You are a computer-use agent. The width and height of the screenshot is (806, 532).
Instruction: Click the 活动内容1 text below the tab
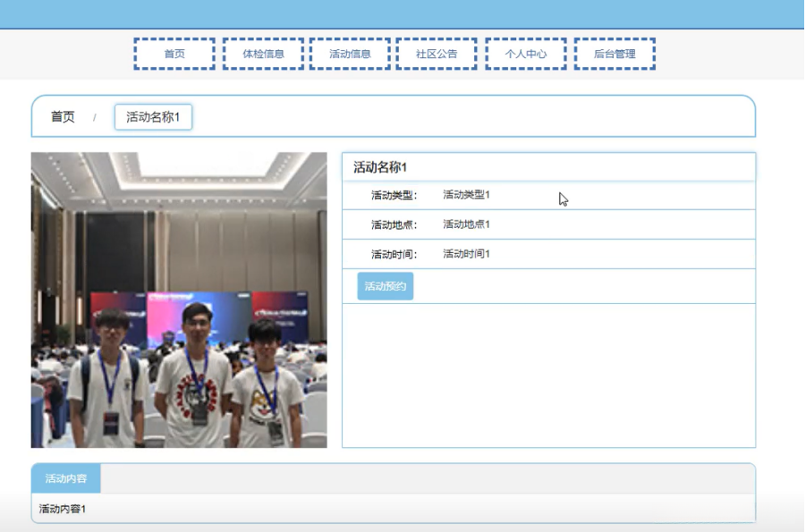[63, 509]
